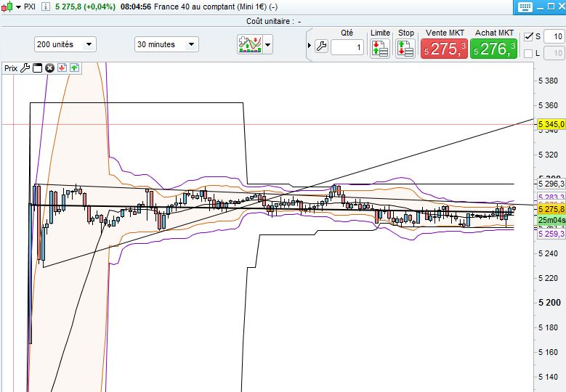
Task: Click Achat MKT buy button 5276,3
Action: click(x=494, y=49)
